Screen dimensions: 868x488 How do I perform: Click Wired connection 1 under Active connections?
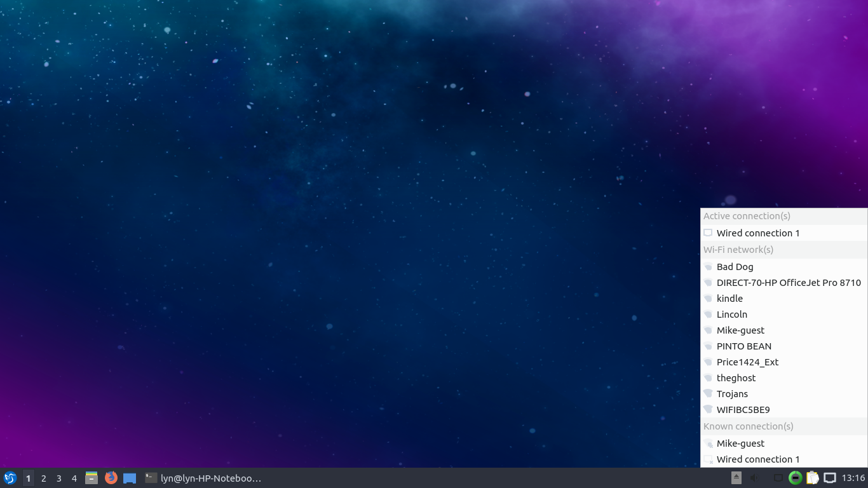pyautogui.click(x=757, y=233)
